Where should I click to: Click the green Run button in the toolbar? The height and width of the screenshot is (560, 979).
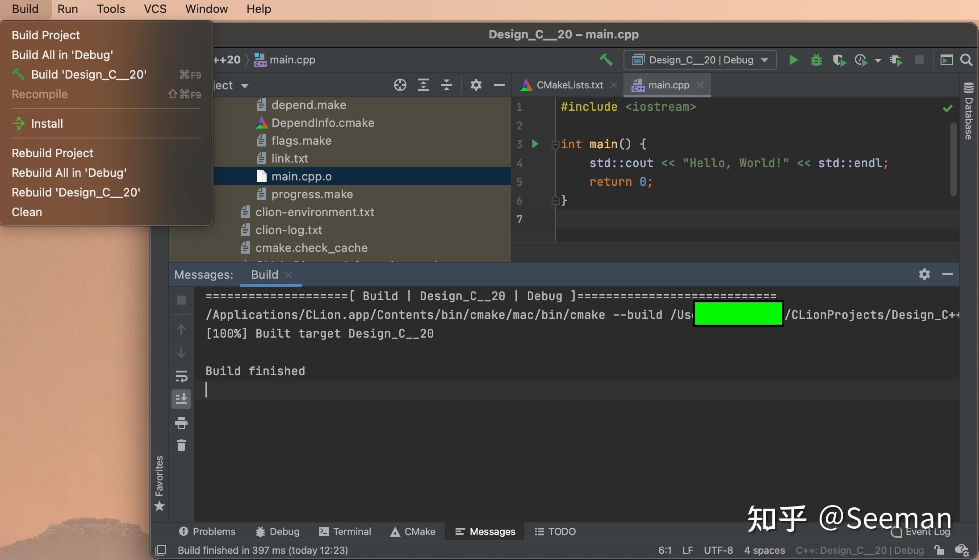(x=793, y=60)
